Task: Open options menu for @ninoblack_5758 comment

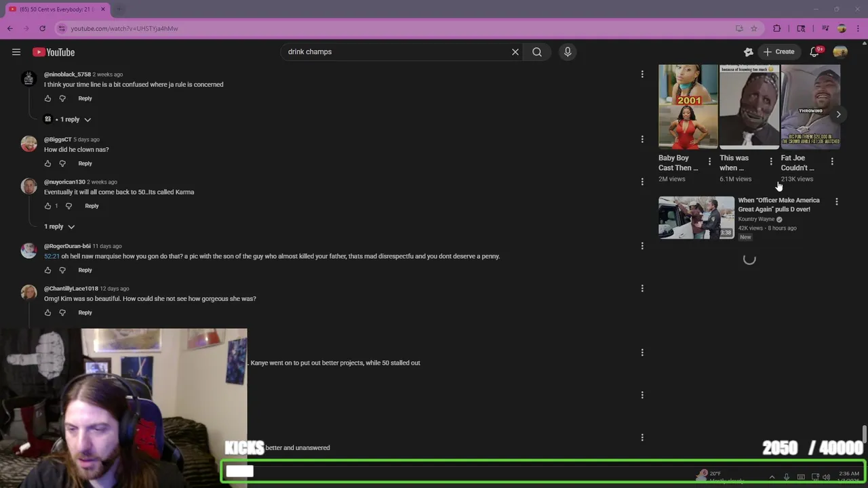Action: pyautogui.click(x=642, y=74)
